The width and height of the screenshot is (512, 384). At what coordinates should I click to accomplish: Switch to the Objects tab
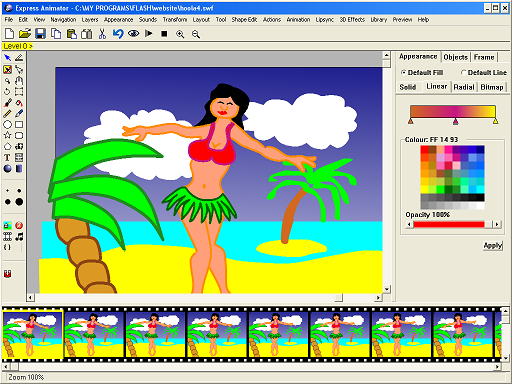coord(455,57)
